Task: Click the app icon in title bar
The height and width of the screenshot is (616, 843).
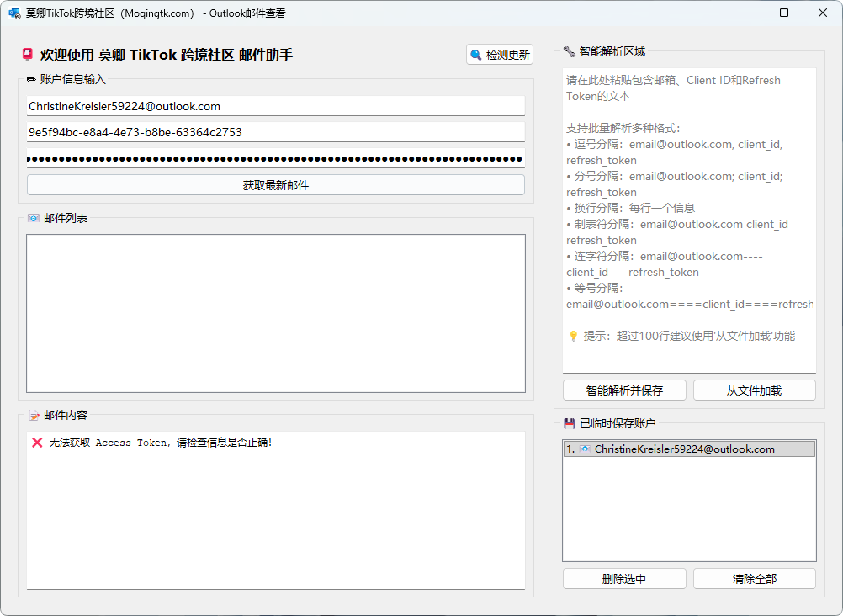Action: pos(14,13)
